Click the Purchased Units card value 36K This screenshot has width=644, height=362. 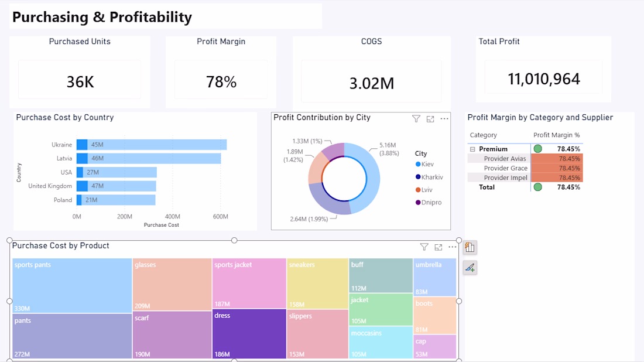(x=81, y=82)
